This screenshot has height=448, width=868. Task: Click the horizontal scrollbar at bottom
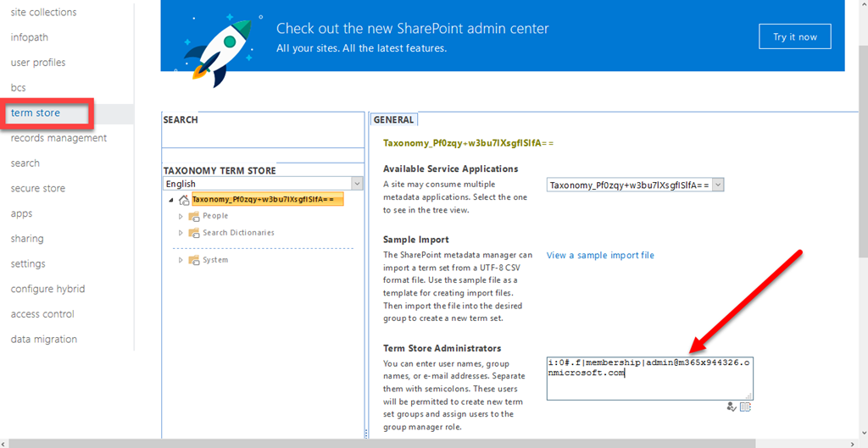point(424,443)
